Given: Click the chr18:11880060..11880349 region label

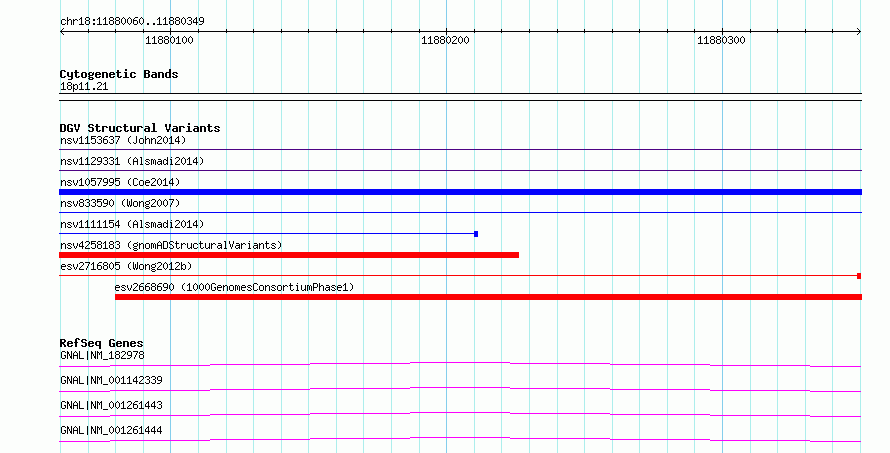Looking at the screenshot, I should pos(132,21).
